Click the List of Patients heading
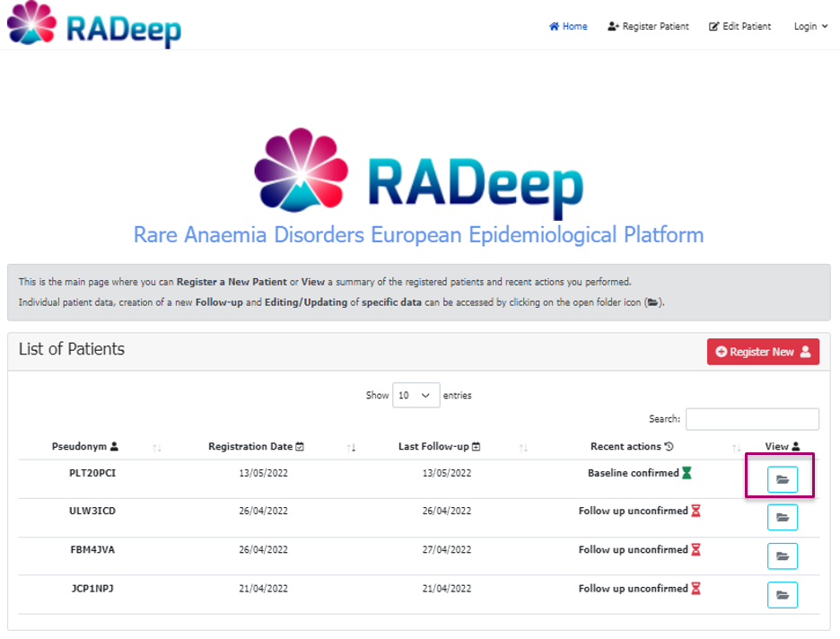The width and height of the screenshot is (840, 639). (x=71, y=349)
